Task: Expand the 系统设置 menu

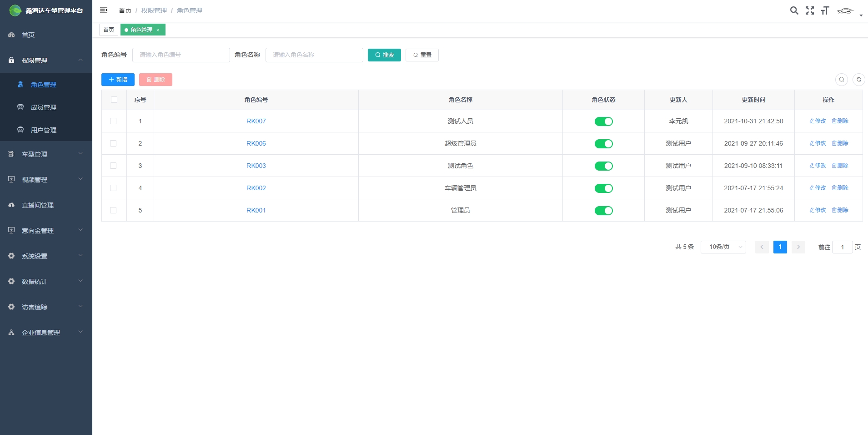Action: (46, 256)
